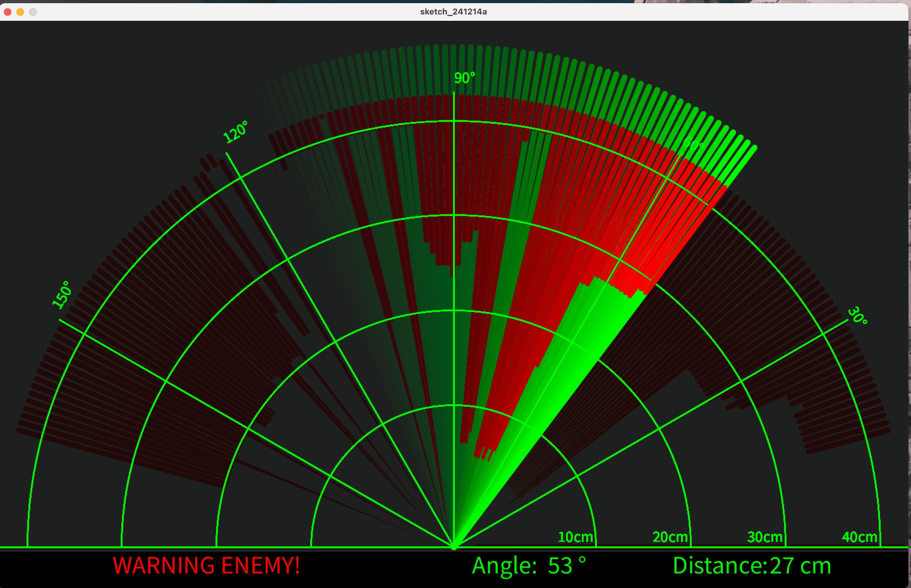Click the disabled gray zoom button
The width and height of the screenshot is (911, 588).
click(x=33, y=12)
